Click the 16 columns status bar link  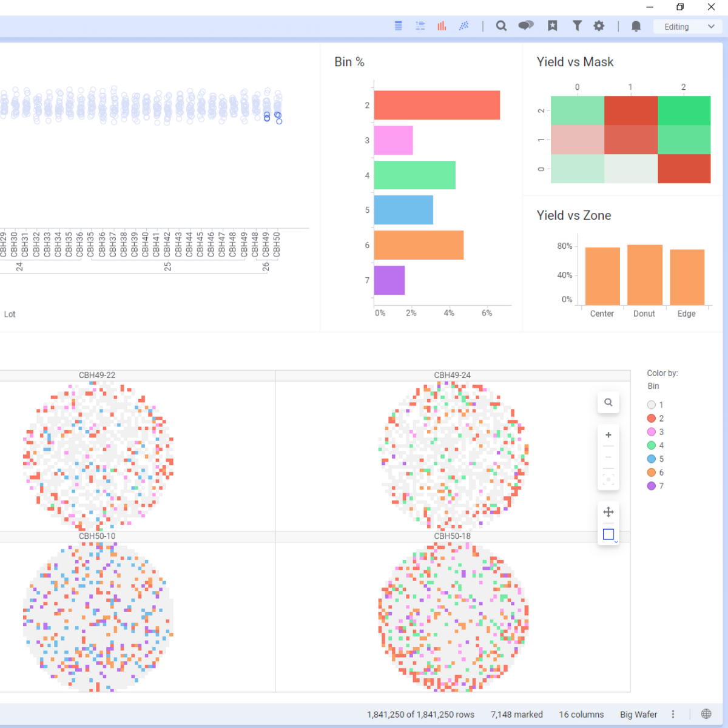581,715
